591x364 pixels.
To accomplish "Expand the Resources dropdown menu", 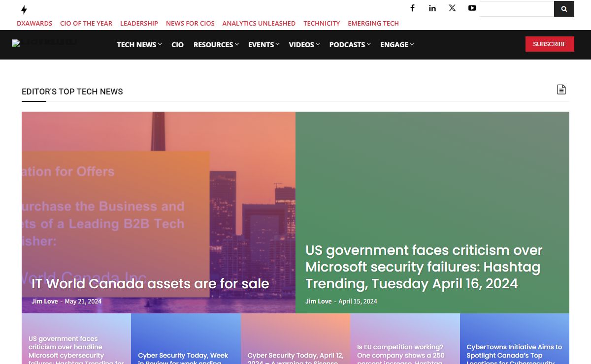I will (x=216, y=45).
